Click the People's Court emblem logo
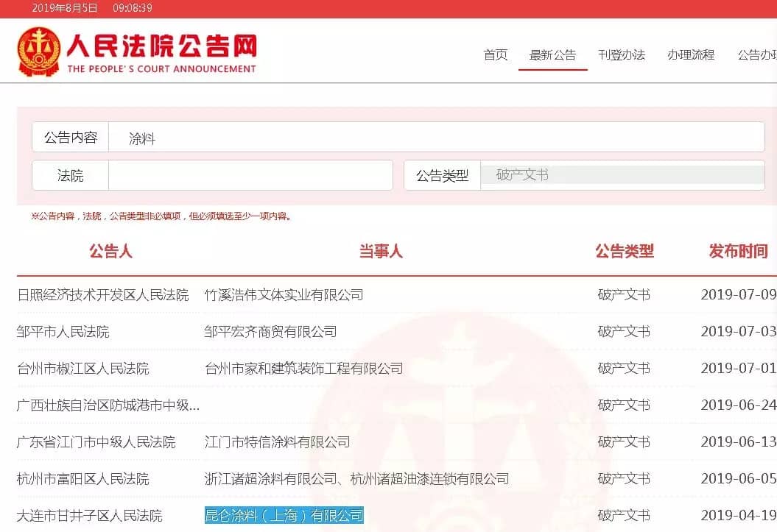The height and width of the screenshot is (532, 777). coord(40,52)
